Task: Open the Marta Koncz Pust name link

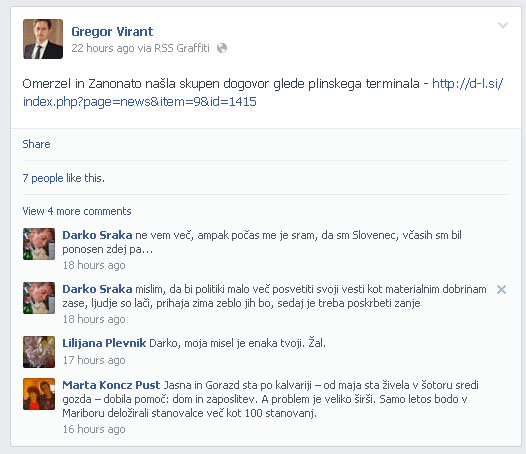Action: pos(111,385)
